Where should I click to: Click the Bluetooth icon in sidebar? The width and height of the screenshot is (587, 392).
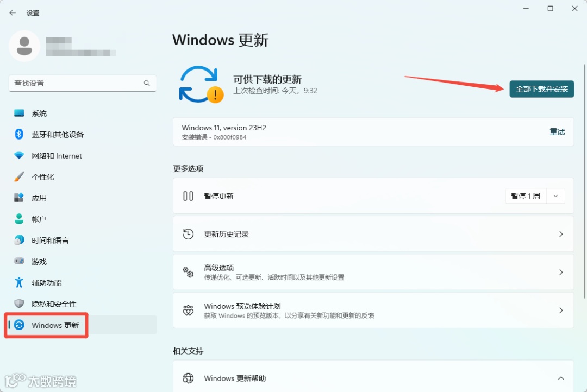pyautogui.click(x=19, y=134)
